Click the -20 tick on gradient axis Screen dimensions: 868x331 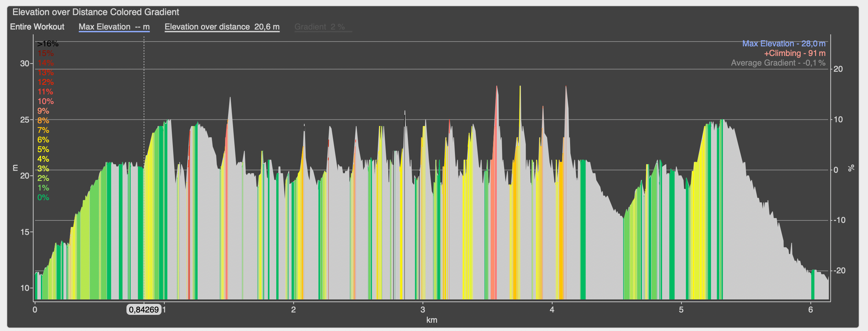click(x=839, y=271)
